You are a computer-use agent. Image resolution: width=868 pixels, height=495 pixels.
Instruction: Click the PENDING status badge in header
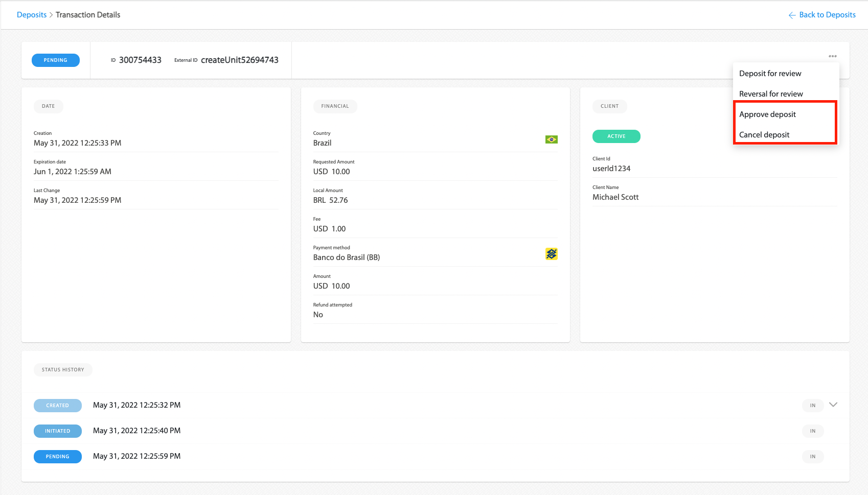click(56, 60)
